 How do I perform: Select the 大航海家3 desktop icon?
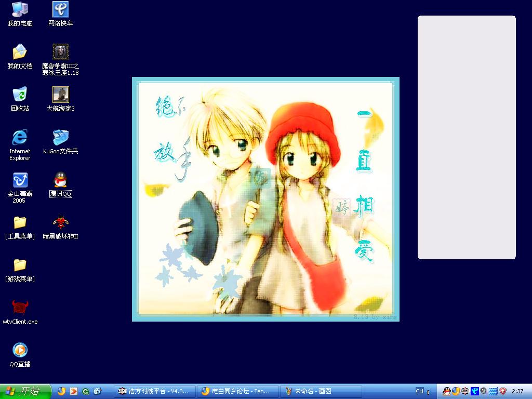point(61,95)
